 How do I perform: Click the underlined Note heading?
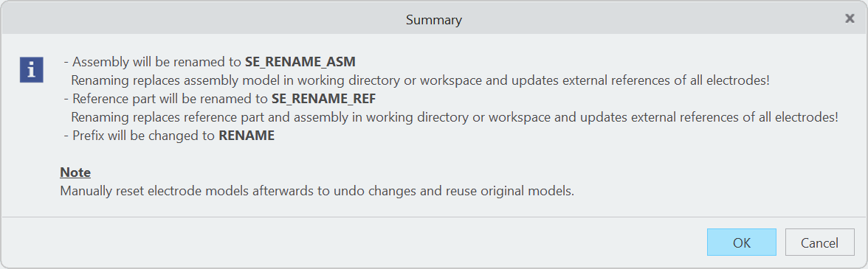[75, 172]
